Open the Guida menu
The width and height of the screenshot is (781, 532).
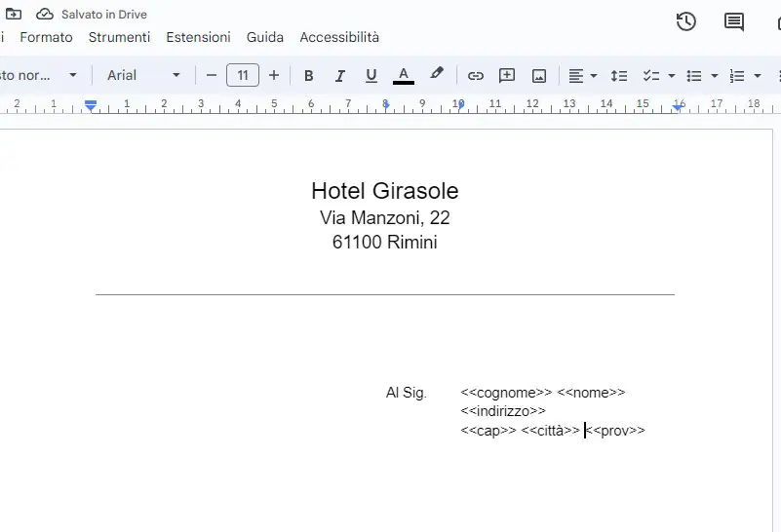point(265,37)
